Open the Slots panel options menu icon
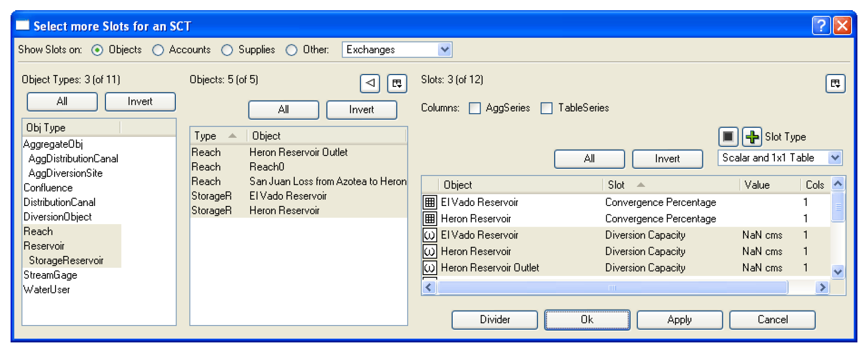 [x=835, y=83]
